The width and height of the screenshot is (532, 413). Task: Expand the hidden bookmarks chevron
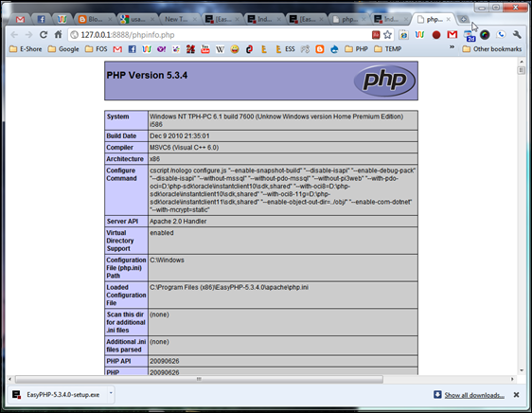pyautogui.click(x=452, y=47)
